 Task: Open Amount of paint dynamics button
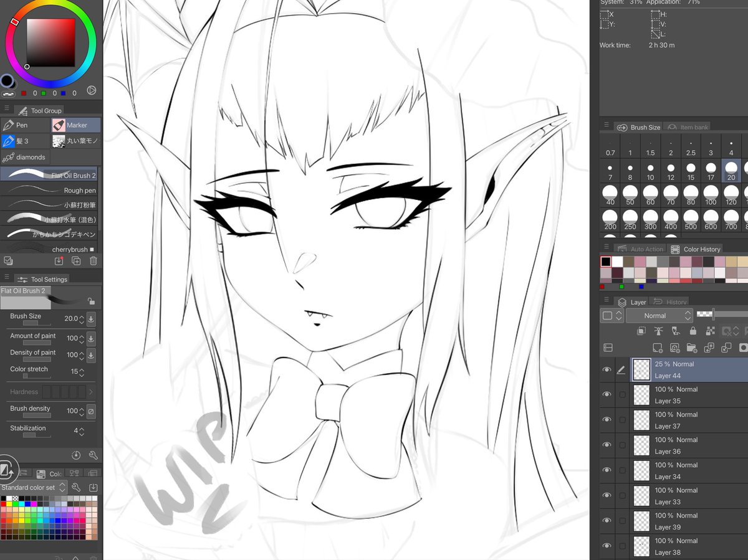(x=91, y=339)
